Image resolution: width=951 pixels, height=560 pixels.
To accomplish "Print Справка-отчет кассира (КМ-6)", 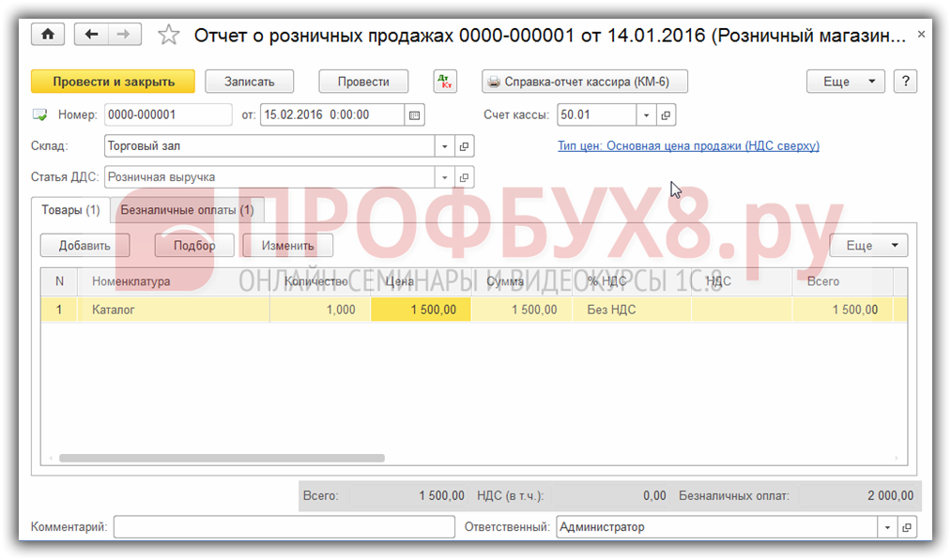I will point(585,82).
